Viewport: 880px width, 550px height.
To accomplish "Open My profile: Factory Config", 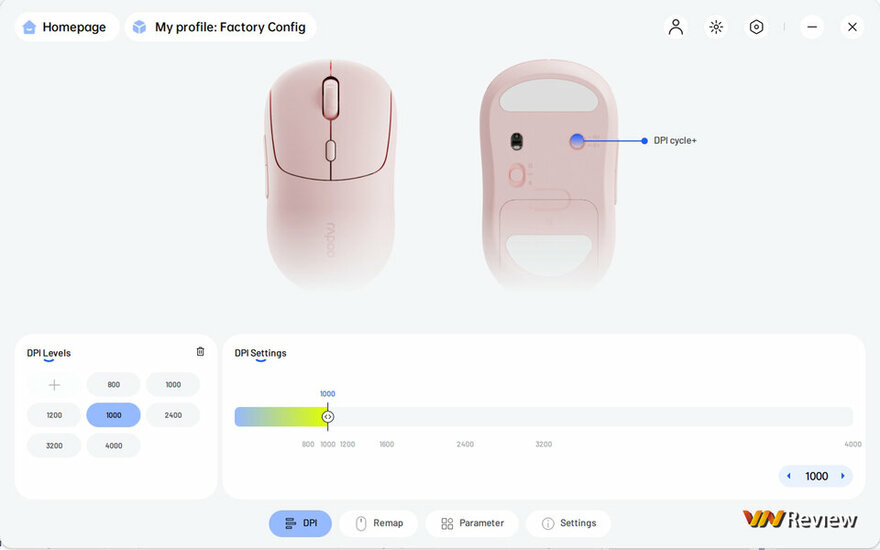I will (221, 27).
